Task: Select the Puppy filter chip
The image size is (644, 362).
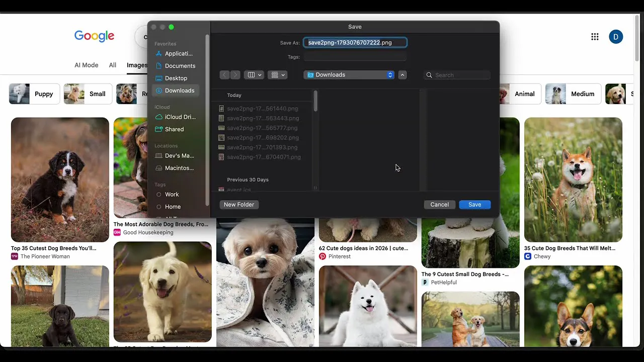Action: pyautogui.click(x=34, y=94)
